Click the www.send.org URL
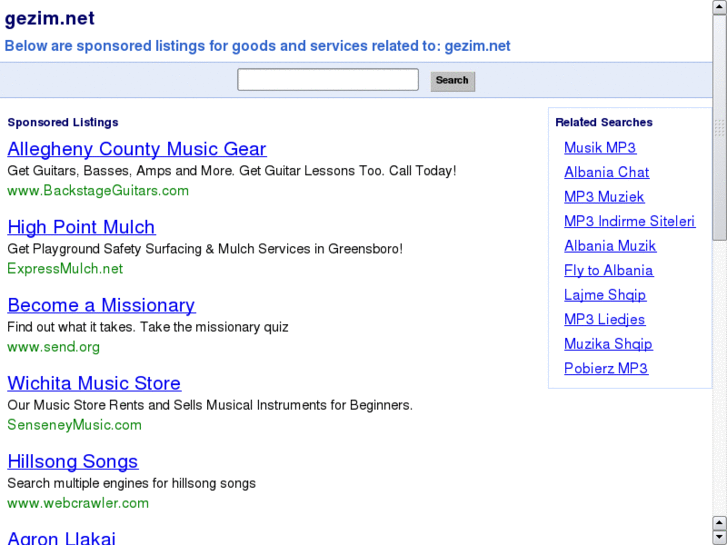Screen dimensions: 727x545 pyautogui.click(x=53, y=347)
